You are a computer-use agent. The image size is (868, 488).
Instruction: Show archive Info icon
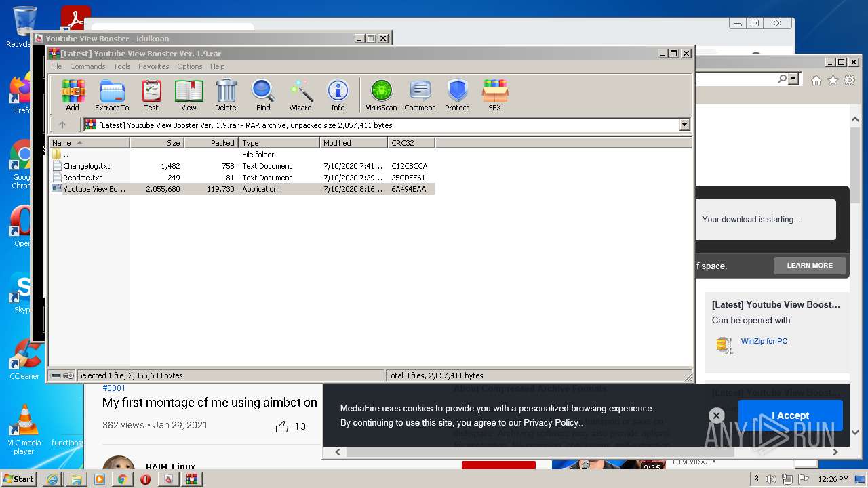pos(338,95)
